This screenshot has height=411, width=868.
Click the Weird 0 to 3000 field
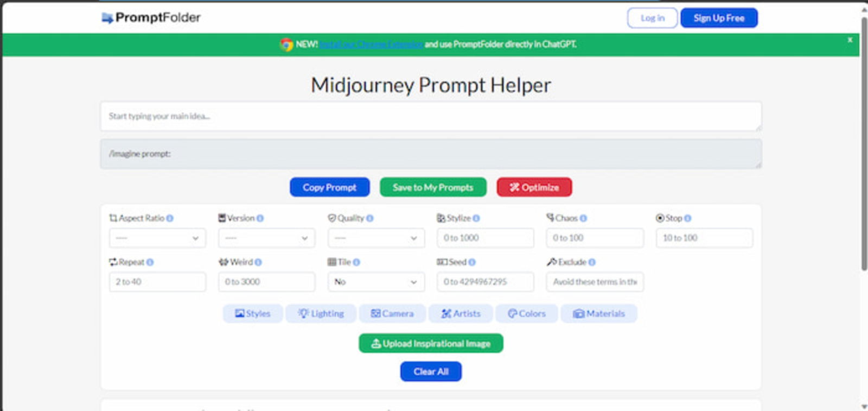click(266, 282)
